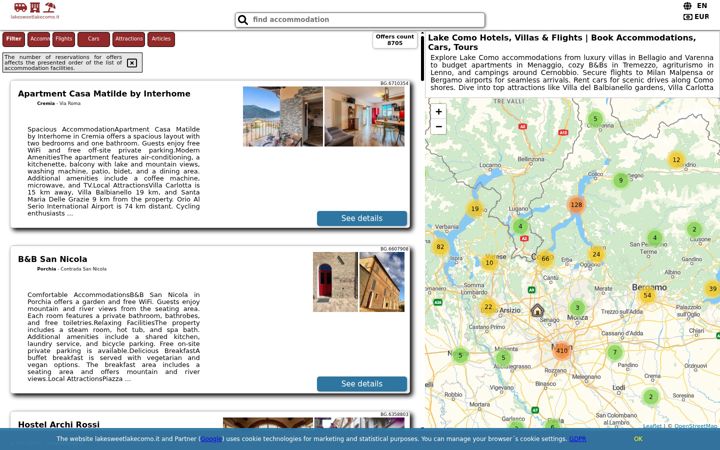
Task: Click the banknote currency icon
Action: pos(687,17)
